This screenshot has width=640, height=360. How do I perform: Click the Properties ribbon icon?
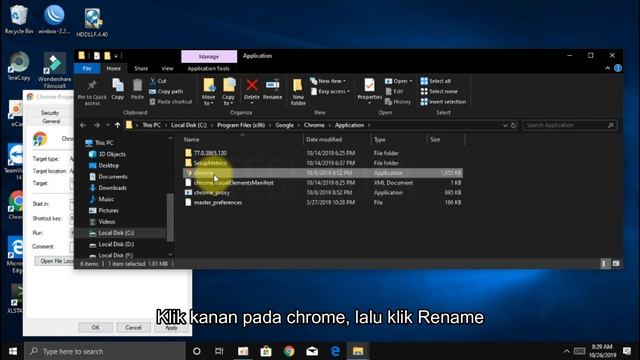[x=369, y=85]
